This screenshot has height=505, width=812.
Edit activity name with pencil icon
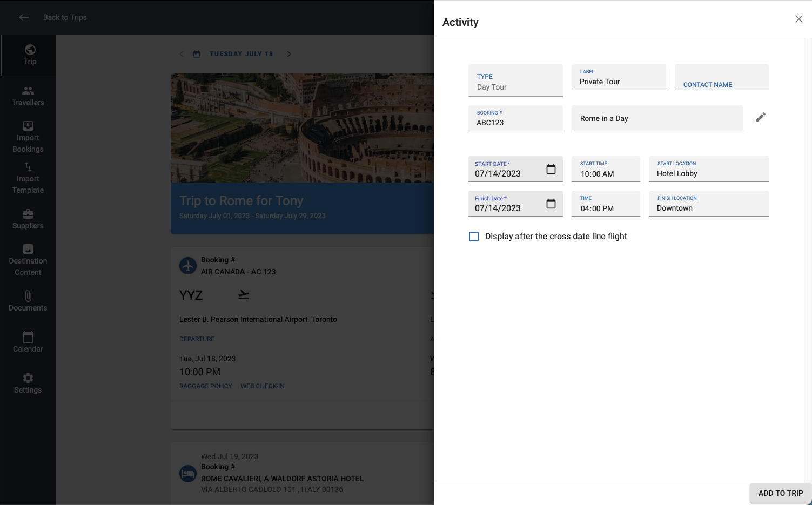click(761, 117)
